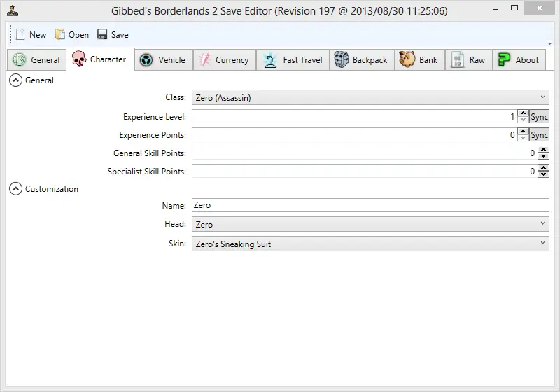Increase General Skill Points with up arrow

543,150
